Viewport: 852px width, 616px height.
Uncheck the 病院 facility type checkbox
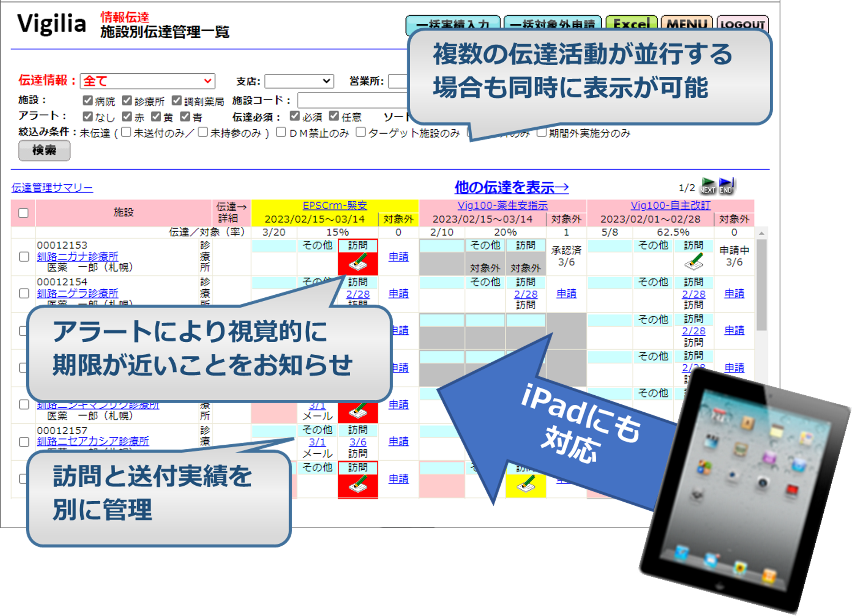coord(88,101)
